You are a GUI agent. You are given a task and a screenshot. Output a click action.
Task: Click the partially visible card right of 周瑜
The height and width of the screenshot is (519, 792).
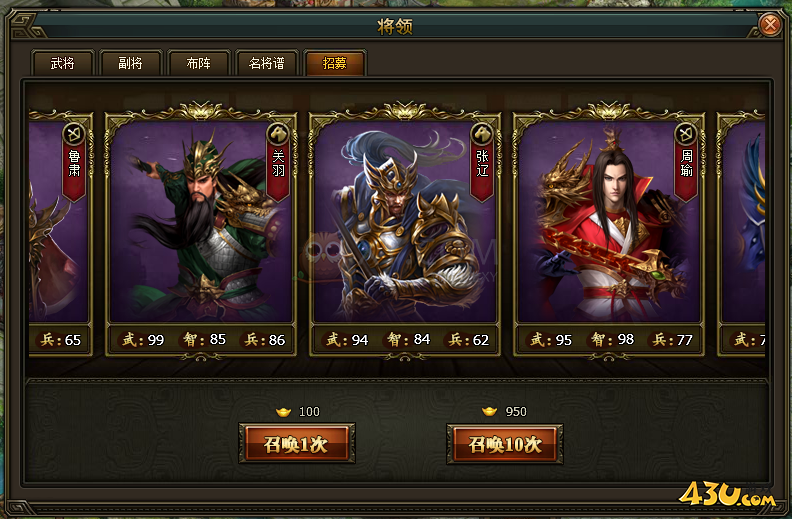click(x=741, y=232)
